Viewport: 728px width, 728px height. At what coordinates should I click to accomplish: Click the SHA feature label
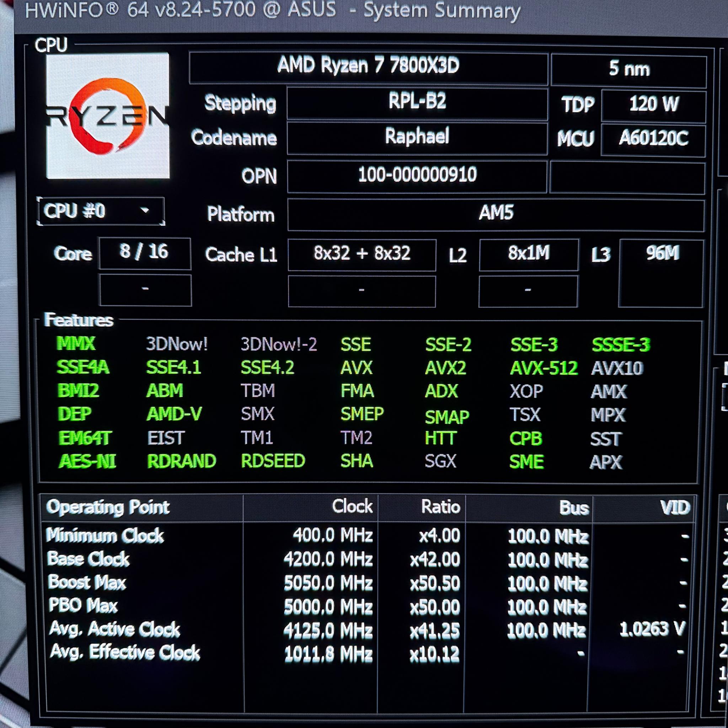[x=357, y=461]
